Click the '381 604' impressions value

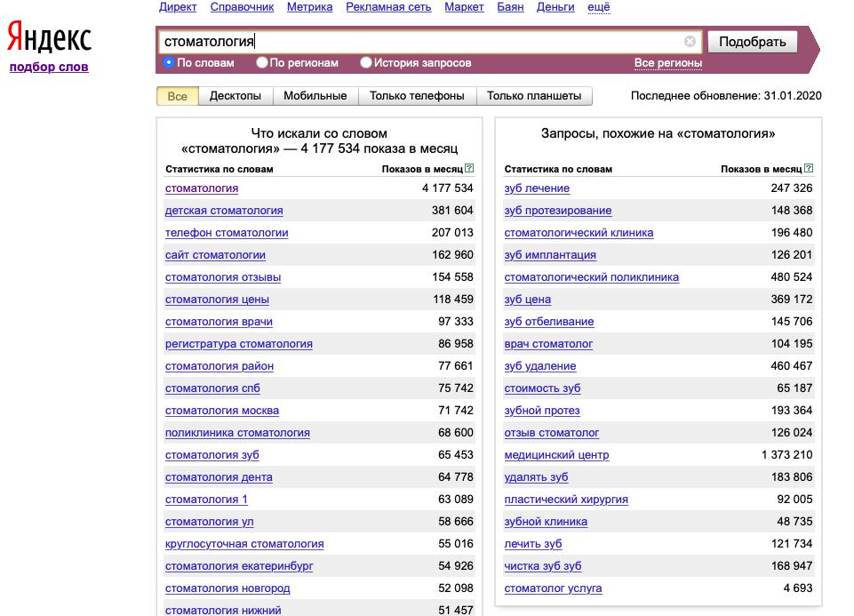tap(452, 211)
